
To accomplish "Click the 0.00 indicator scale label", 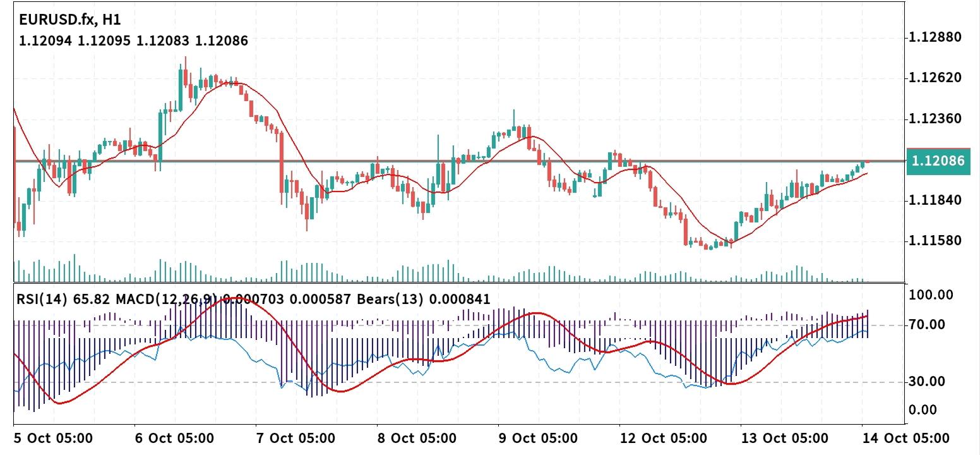I will click(x=924, y=410).
